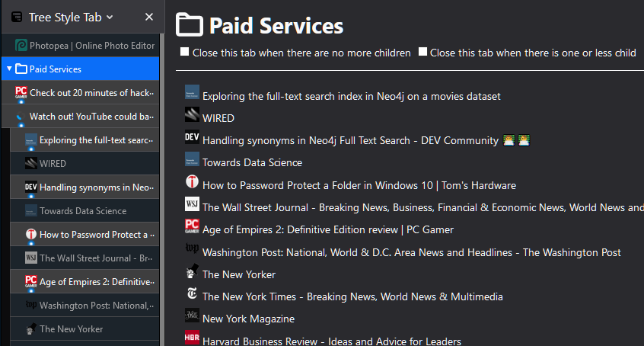Open 'Exploring the full-text search index in Neo4j' link

pyautogui.click(x=352, y=96)
